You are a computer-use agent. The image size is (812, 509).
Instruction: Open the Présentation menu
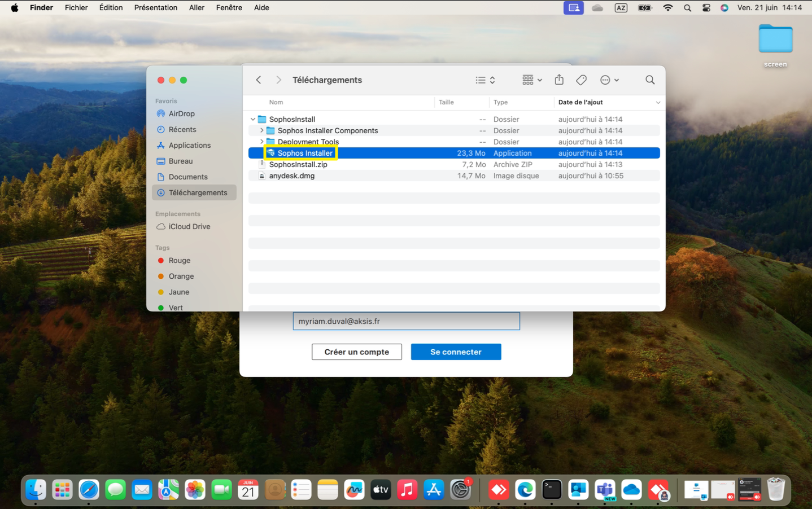pos(156,8)
